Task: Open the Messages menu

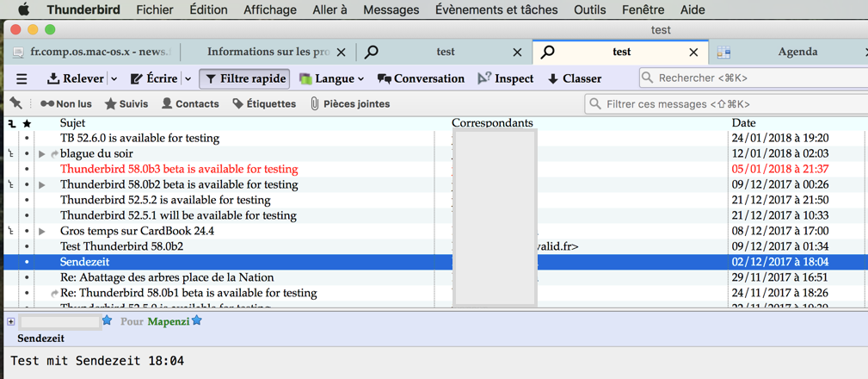Action: click(391, 9)
